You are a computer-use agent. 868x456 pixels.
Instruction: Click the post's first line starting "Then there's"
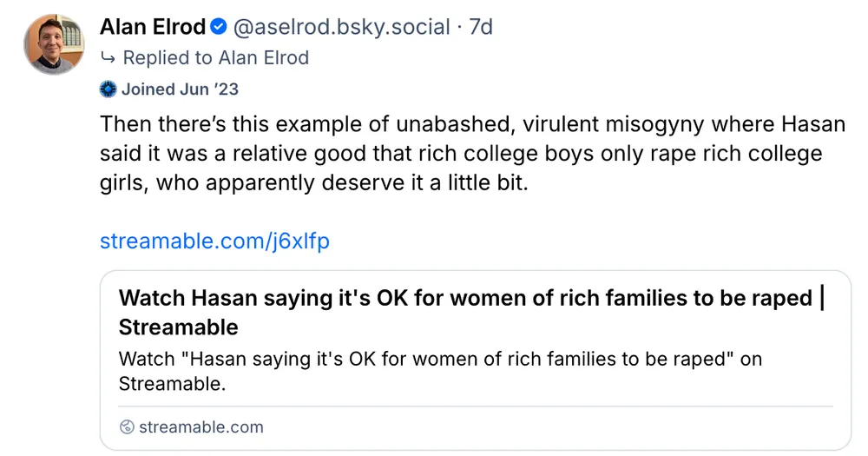coord(472,124)
